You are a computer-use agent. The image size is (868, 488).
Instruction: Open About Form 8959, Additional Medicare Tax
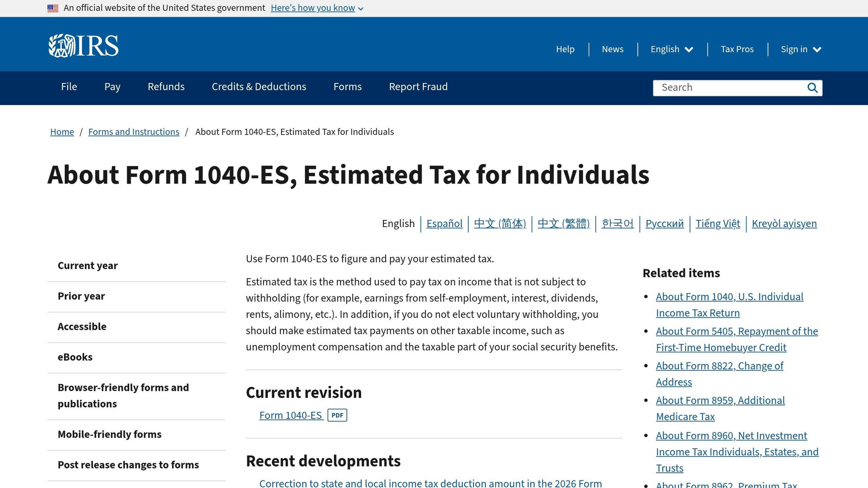(x=721, y=409)
